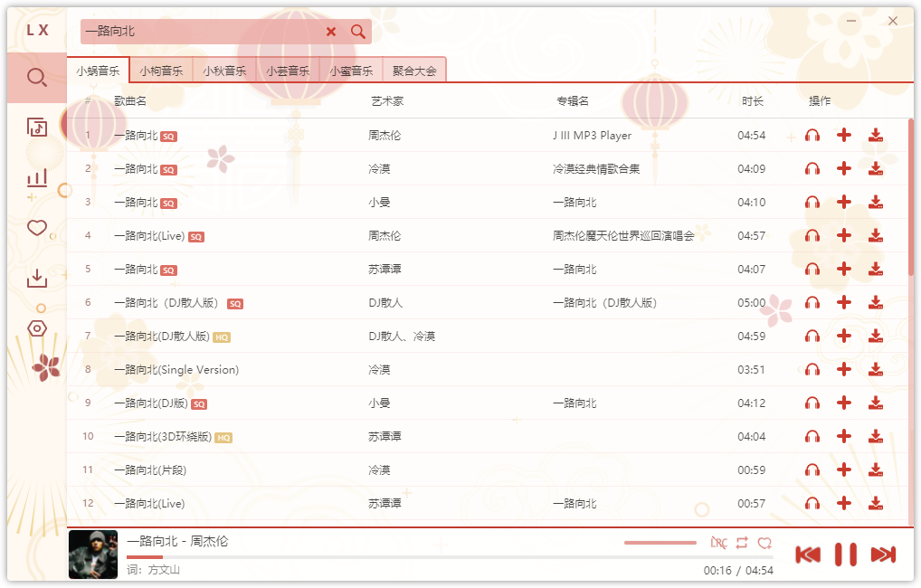The image size is (921, 588).
Task: Open the music charts ranking page
Action: pos(36,177)
